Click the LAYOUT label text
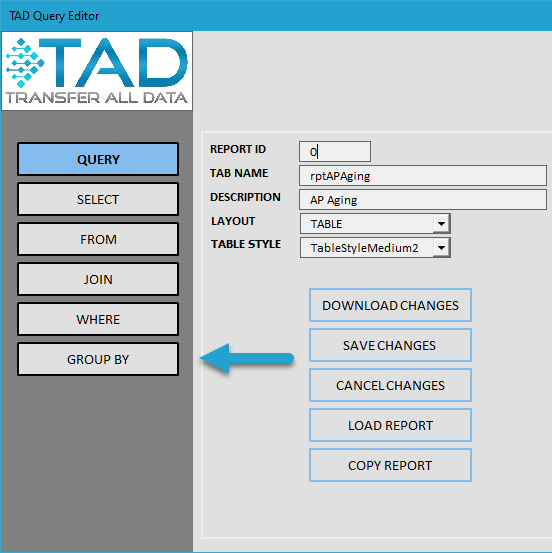The width and height of the screenshot is (552, 553). 233,221
